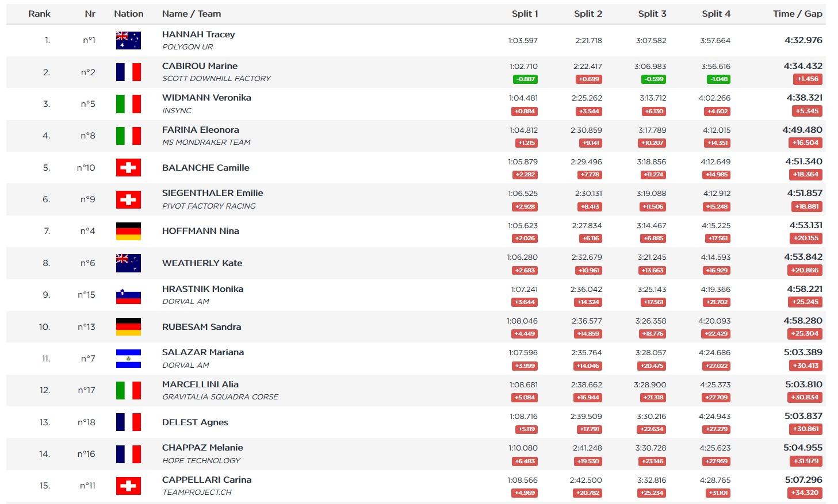
Task: Click the GRAVITALIA SQUADRA CORSE team name
Action: [220, 397]
